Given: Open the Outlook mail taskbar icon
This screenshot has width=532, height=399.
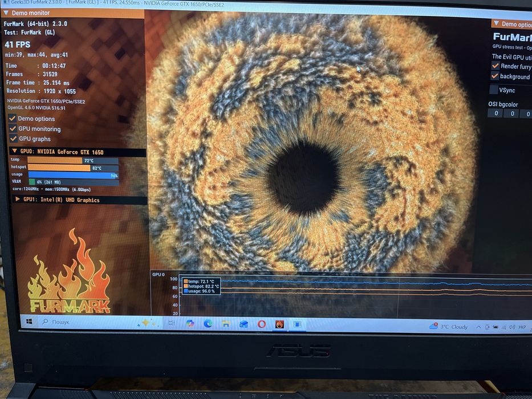Looking at the screenshot, I should point(243,324).
